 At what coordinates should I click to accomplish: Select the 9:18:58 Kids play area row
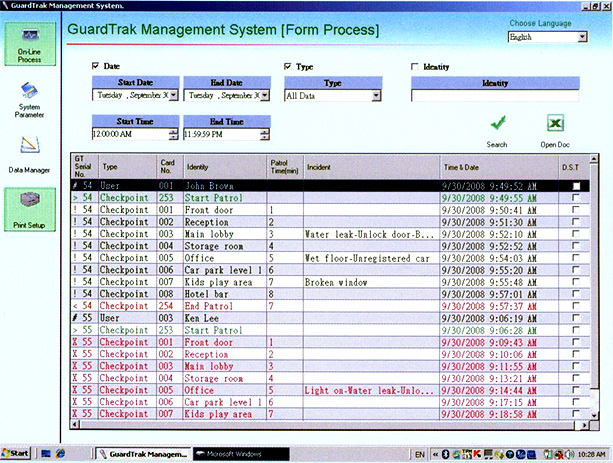330,414
